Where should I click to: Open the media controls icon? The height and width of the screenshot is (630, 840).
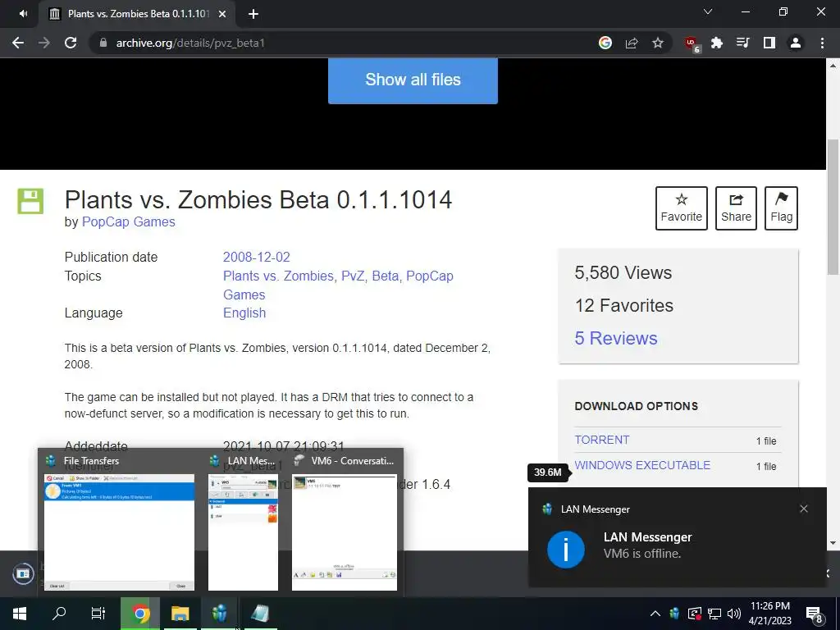coord(742,43)
